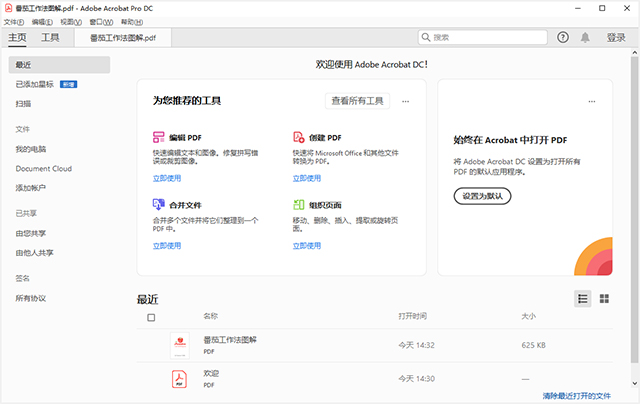Open the 视图(V) menu
This screenshot has width=640, height=404.
pos(71,22)
